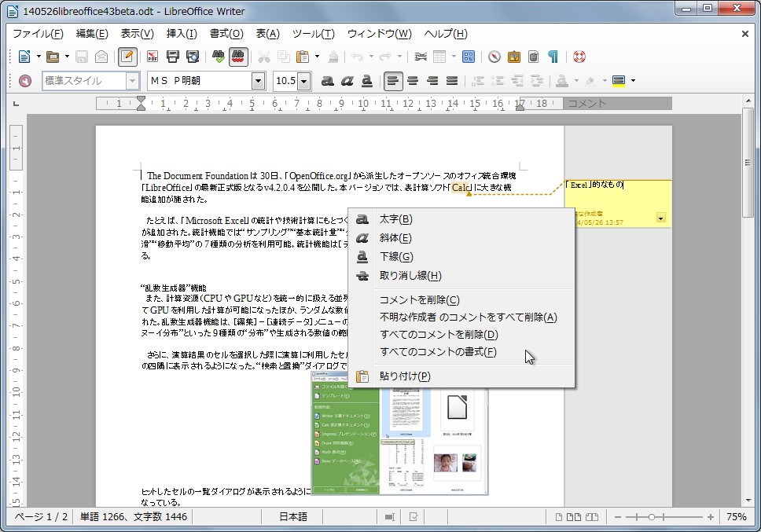Toggle Nonprinting Characters pilcrow icon
Viewport: 761px width, 532px height.
coord(553,57)
